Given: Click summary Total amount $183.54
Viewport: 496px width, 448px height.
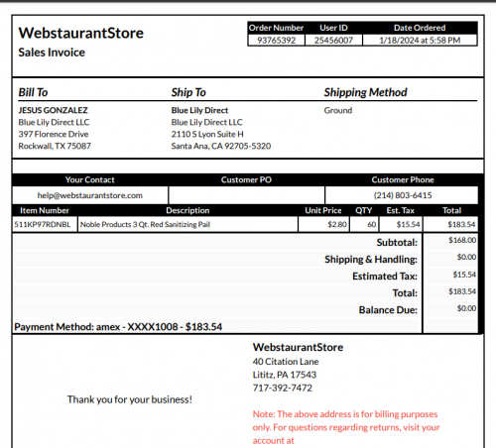Looking at the screenshot, I should (x=462, y=291).
